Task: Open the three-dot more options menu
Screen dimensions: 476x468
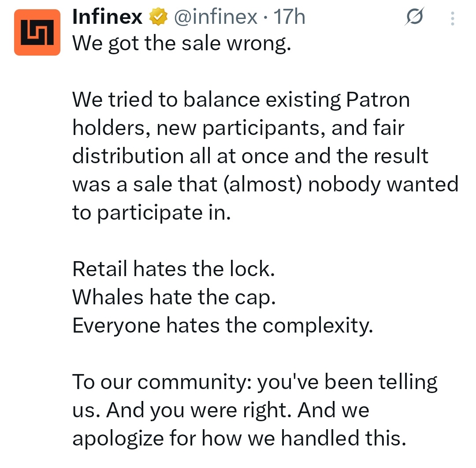Action: [452, 19]
